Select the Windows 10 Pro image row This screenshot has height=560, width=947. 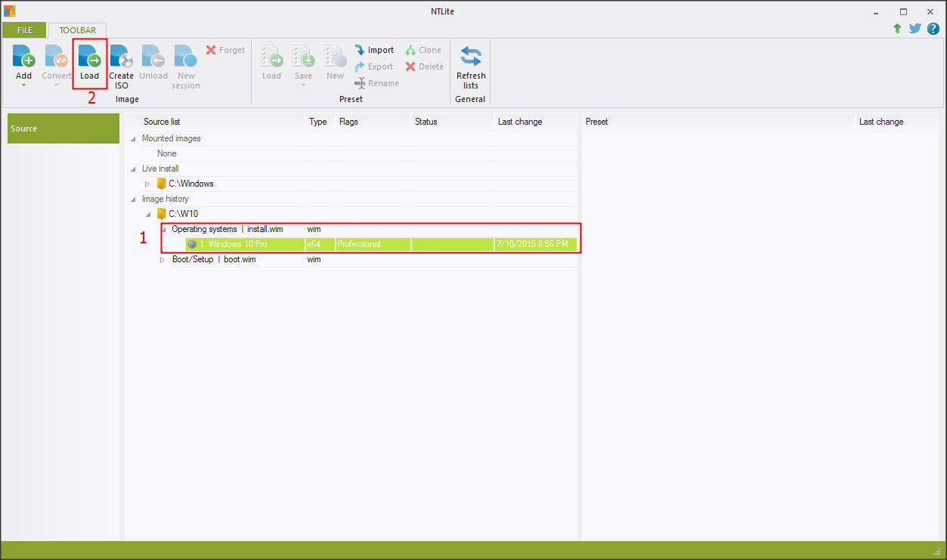[233, 244]
